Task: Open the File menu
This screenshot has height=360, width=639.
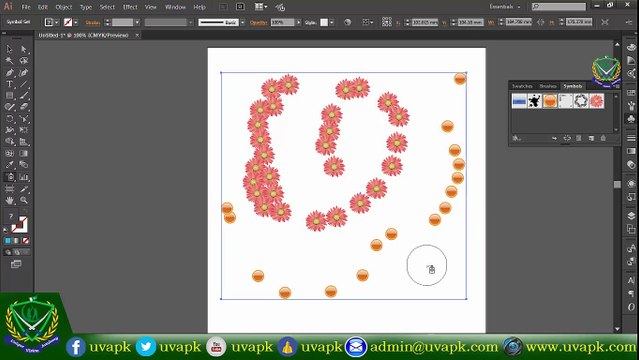Action: pyautogui.click(x=26, y=7)
